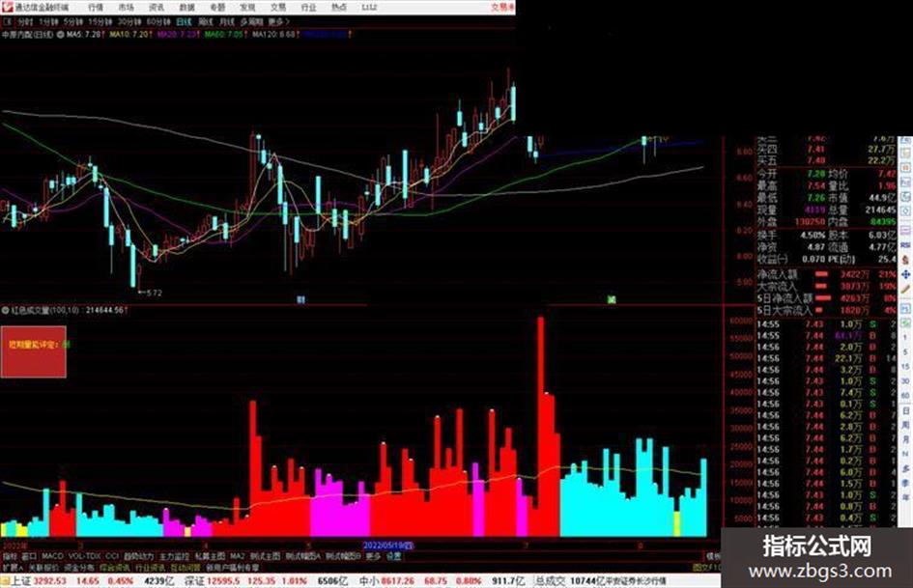Open the 市场 menu

pyautogui.click(x=126, y=8)
